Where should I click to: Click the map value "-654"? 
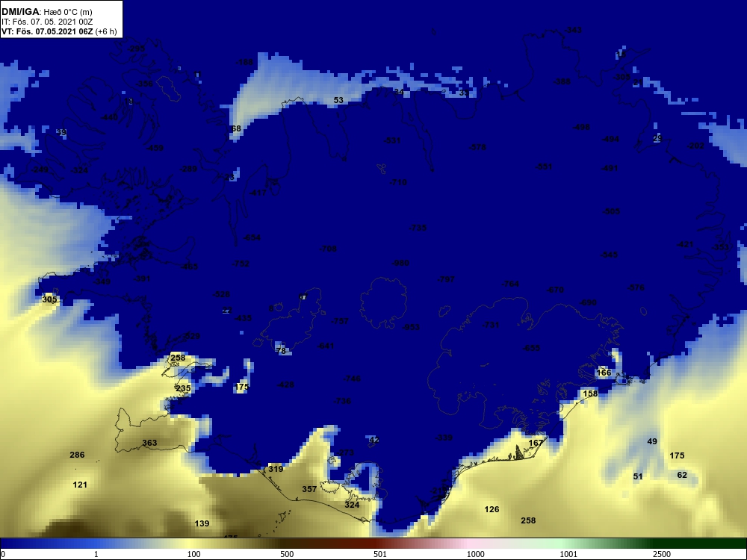tap(252, 237)
